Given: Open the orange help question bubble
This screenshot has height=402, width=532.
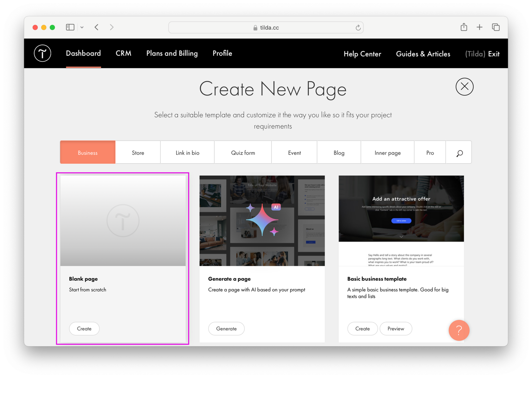Looking at the screenshot, I should click(459, 330).
